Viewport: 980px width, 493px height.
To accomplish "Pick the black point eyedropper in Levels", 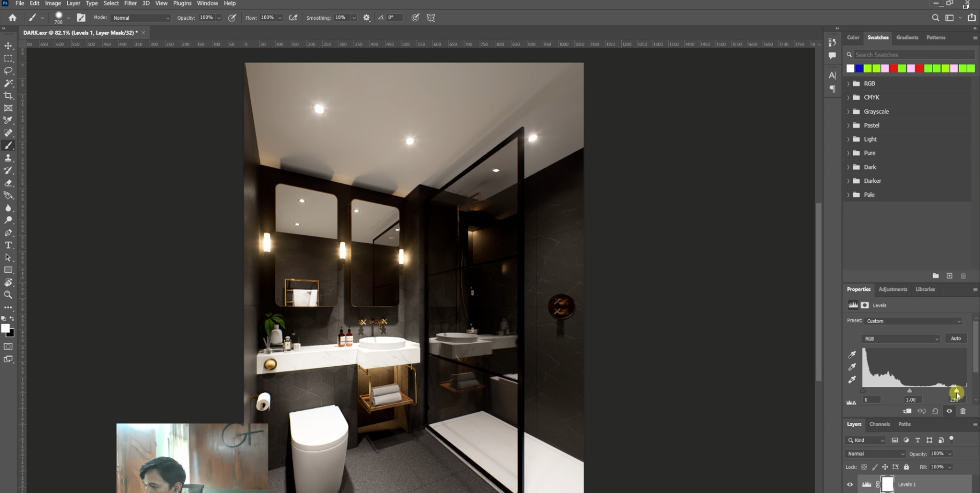I will [x=852, y=354].
